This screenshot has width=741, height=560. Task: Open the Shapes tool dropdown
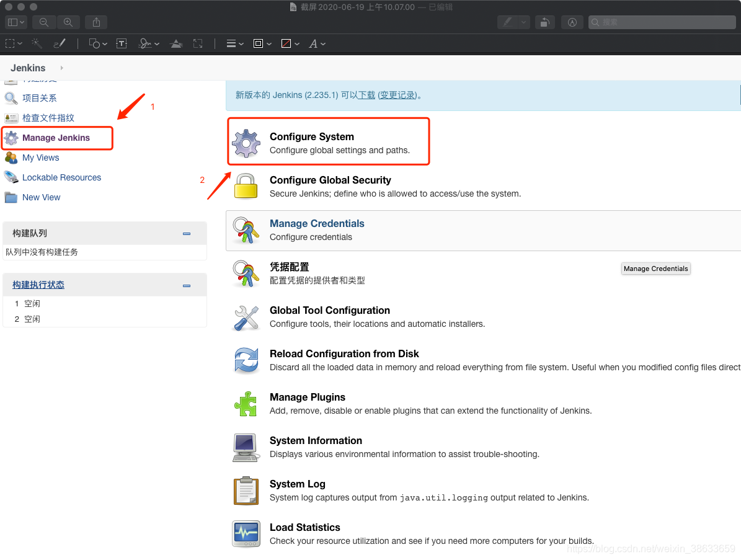pos(98,43)
